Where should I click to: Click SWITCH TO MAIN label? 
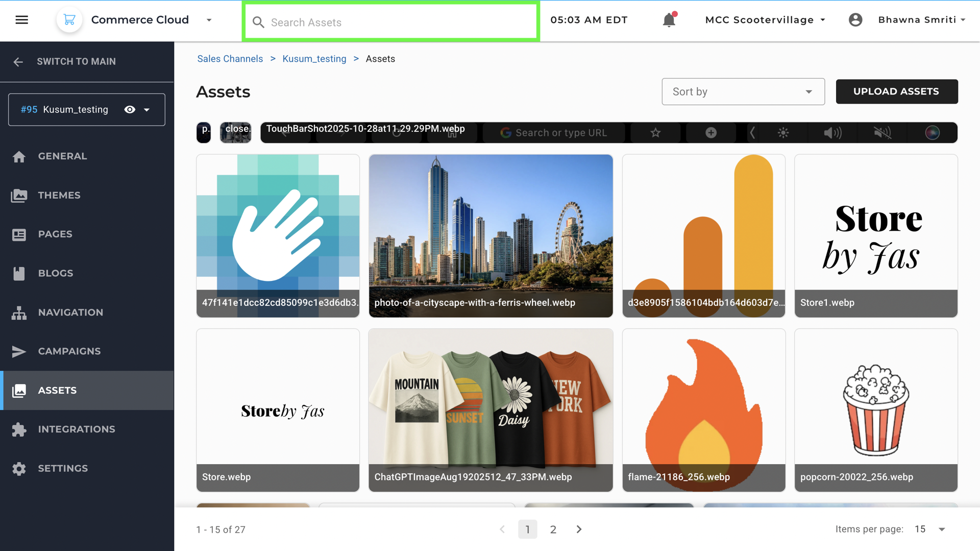pyautogui.click(x=77, y=62)
